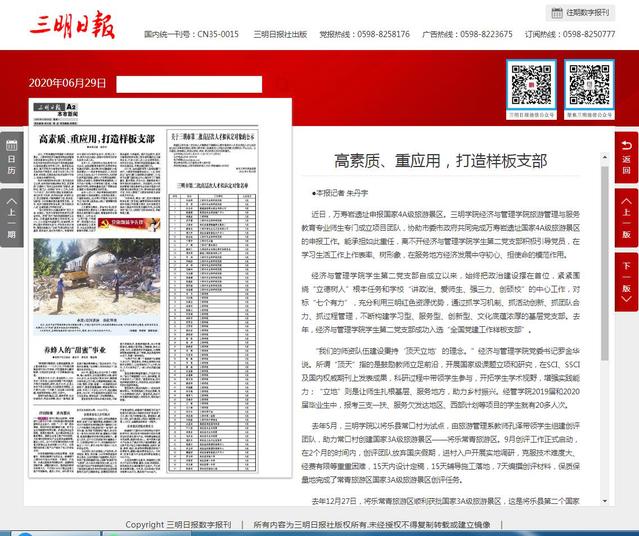Click the Copyright 三明日报数字报刊 footer text
This screenshot has width=639, height=536.
pyautogui.click(x=178, y=524)
